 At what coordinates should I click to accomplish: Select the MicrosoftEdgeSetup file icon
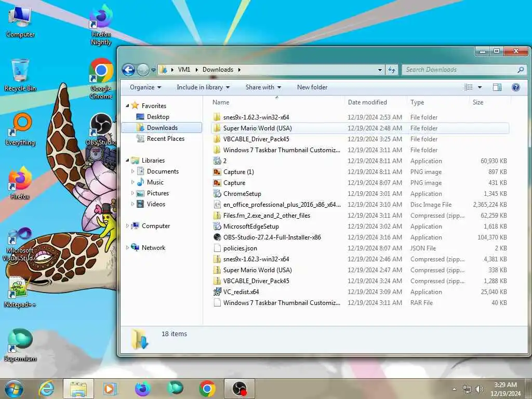coord(217,227)
